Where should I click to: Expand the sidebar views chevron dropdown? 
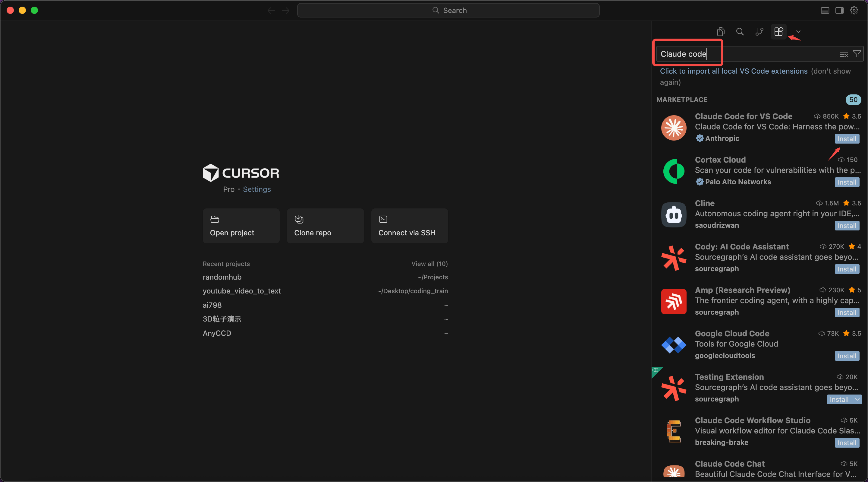pyautogui.click(x=798, y=32)
